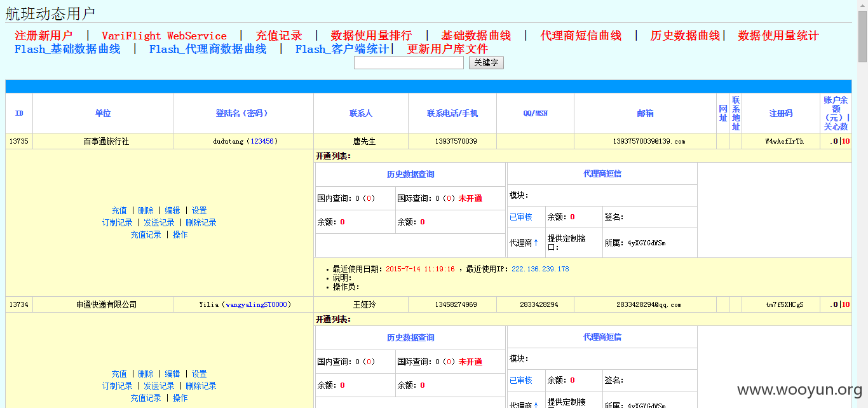This screenshot has height=408, width=868.
Task: Open 代理商短信曲线 link
Action: [581, 36]
